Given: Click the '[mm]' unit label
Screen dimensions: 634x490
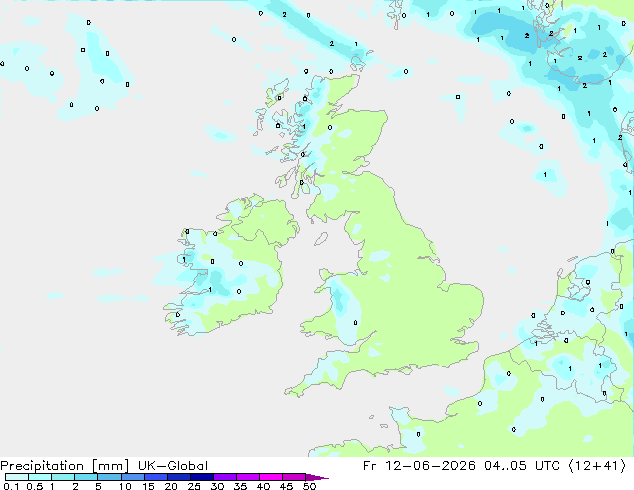Looking at the screenshot, I should pos(111,466).
